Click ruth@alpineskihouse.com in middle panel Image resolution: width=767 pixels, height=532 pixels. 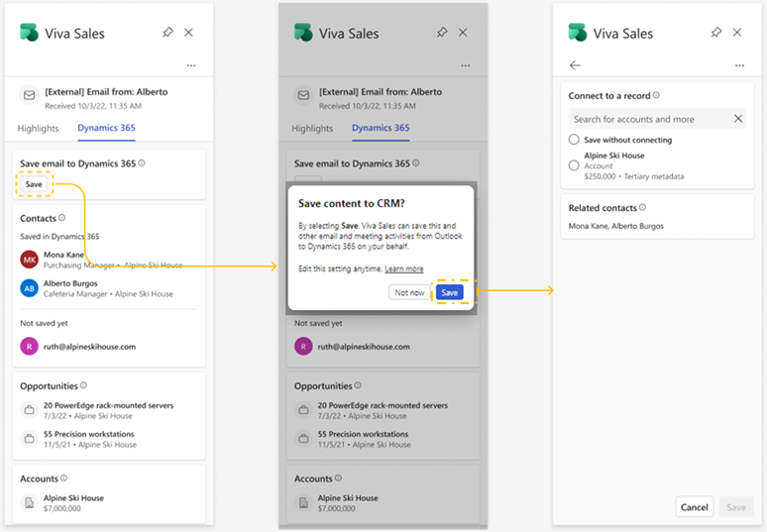point(364,347)
